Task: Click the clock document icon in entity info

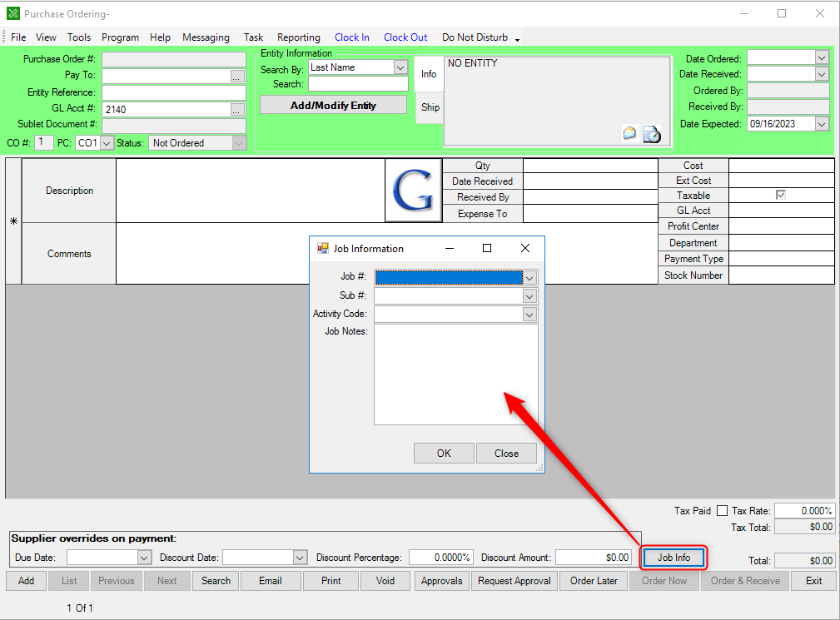Action: [x=652, y=134]
